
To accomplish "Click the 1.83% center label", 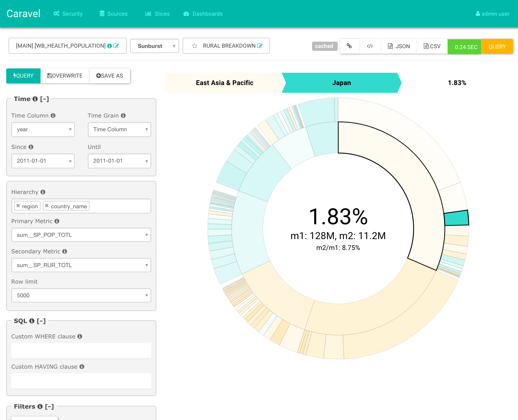I will click(x=338, y=216).
